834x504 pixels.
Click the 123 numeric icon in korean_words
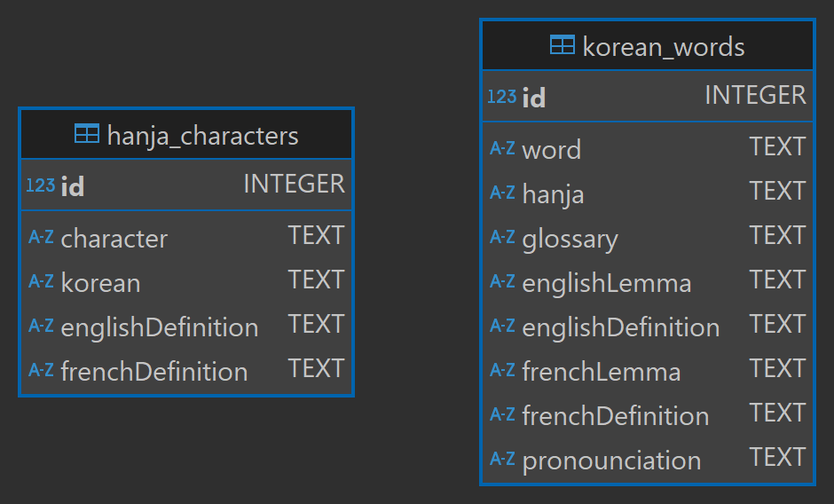click(x=502, y=97)
